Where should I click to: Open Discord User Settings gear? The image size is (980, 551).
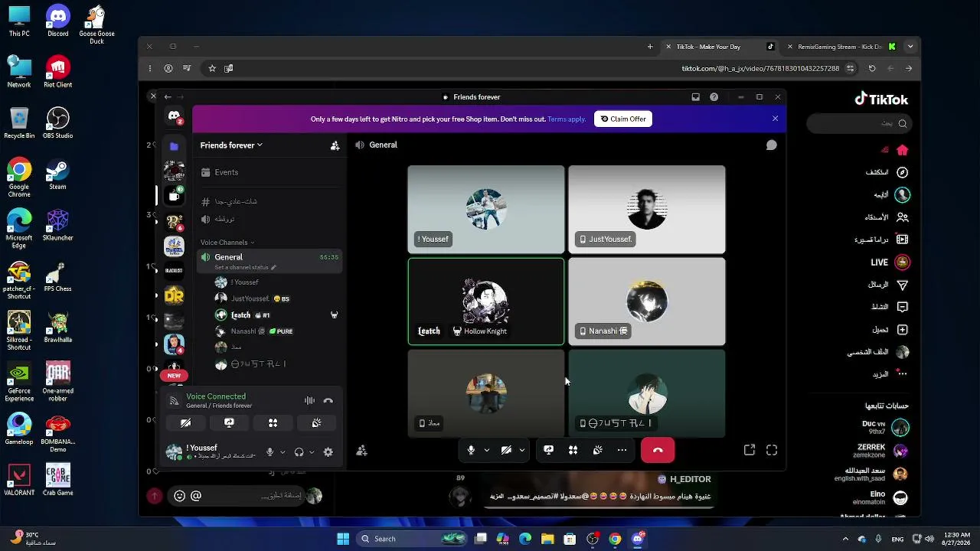(x=328, y=452)
